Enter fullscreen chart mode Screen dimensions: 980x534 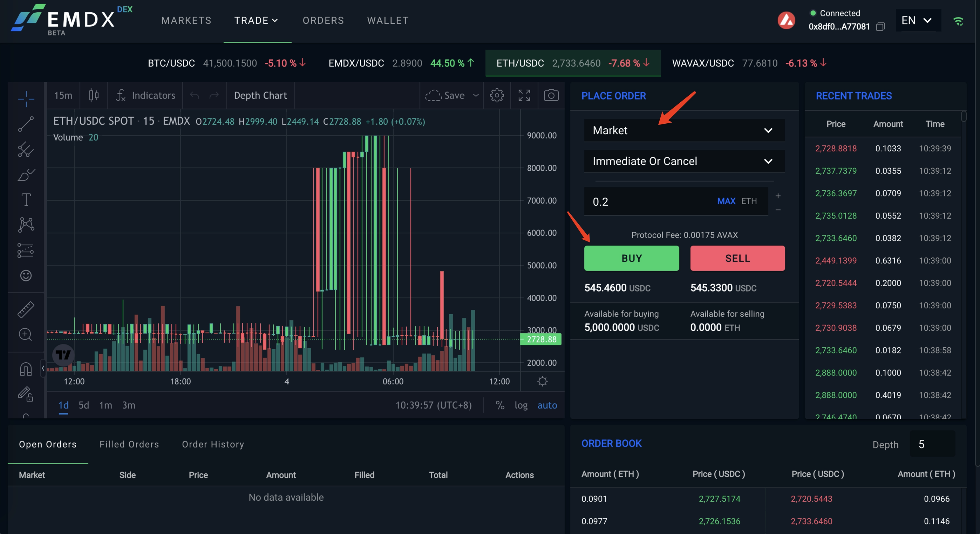[x=524, y=95]
